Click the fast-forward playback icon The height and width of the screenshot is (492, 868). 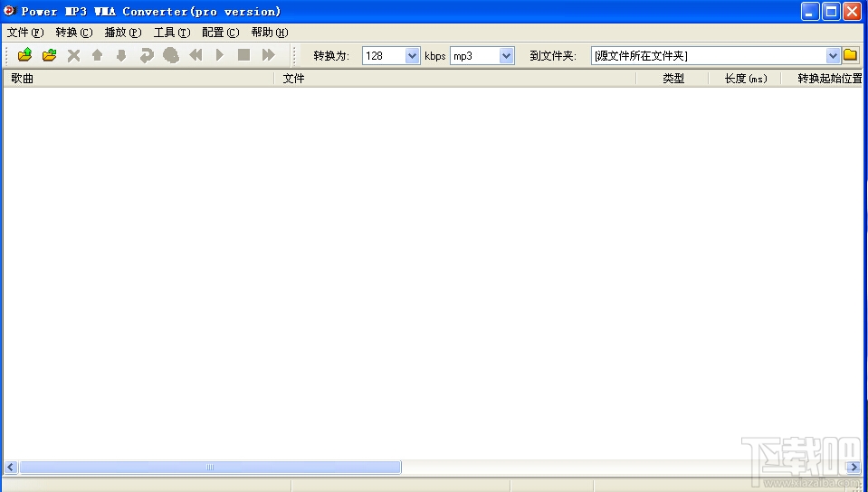pos(269,55)
